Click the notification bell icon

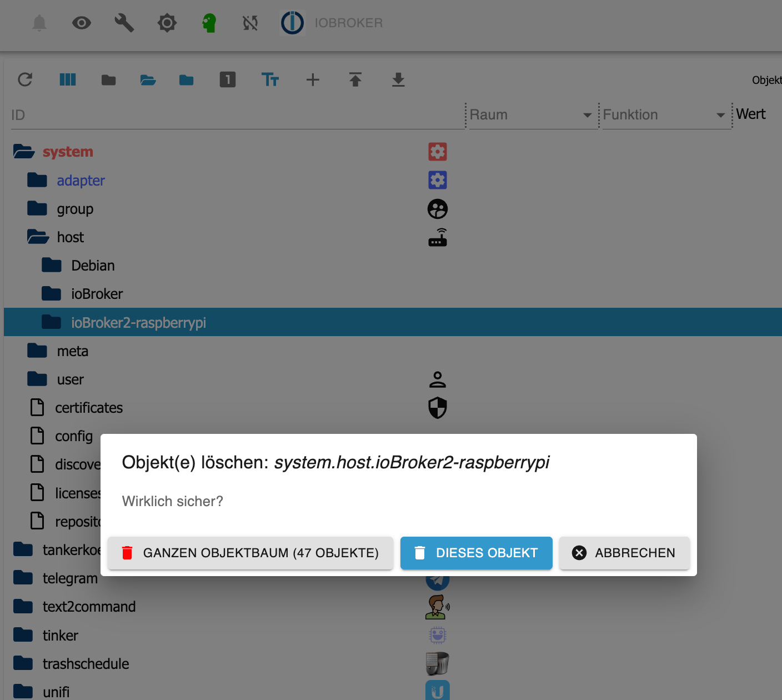[39, 23]
